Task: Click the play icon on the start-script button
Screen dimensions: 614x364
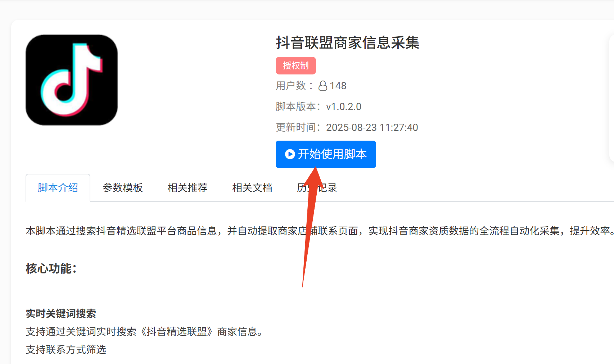Action: [290, 154]
